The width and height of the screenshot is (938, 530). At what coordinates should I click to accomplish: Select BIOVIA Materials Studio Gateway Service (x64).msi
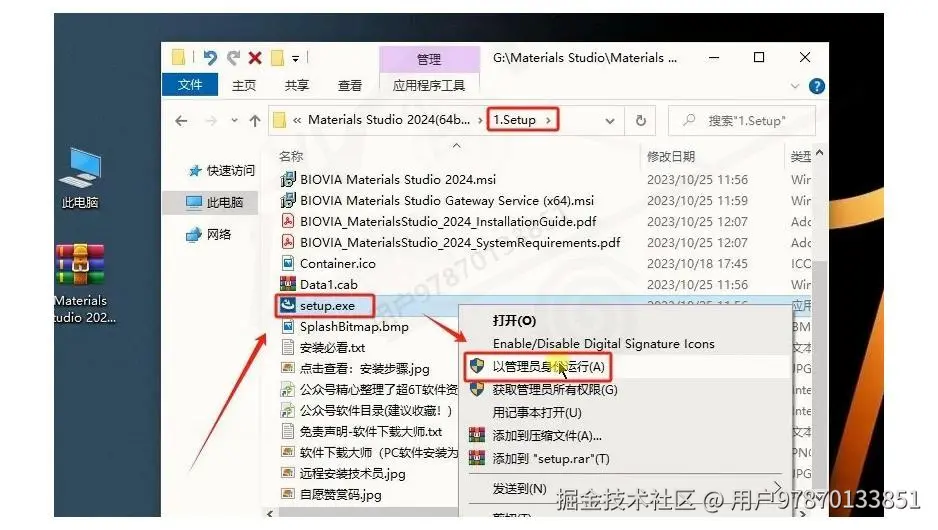(437, 200)
